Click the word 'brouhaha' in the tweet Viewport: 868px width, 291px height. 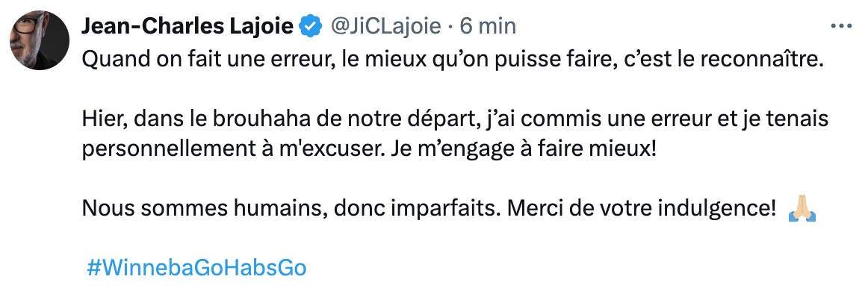click(x=247, y=120)
